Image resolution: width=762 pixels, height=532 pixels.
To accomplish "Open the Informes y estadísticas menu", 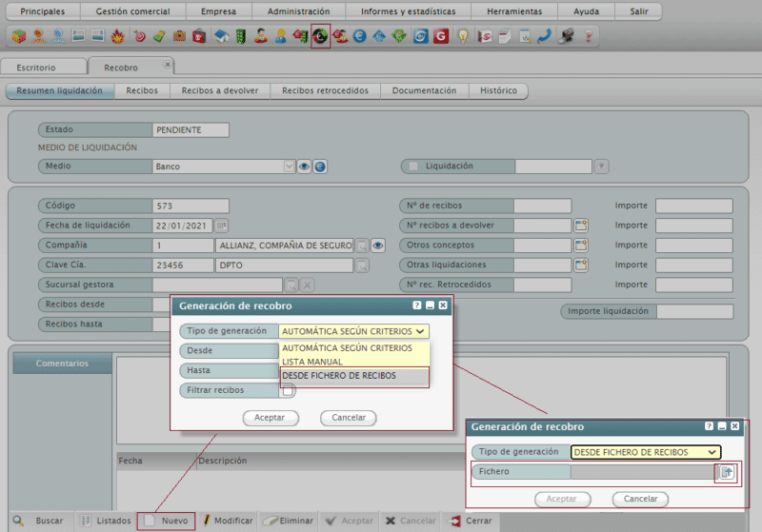I will 409,11.
